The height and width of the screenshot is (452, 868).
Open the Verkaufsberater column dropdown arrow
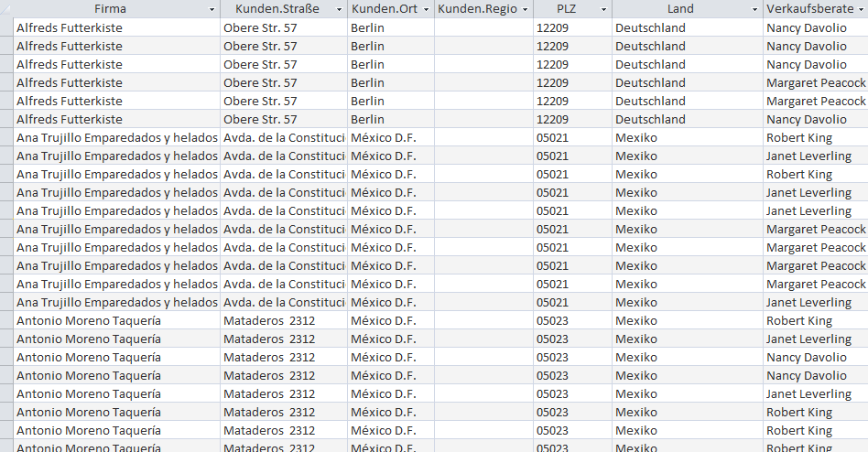pos(861,9)
